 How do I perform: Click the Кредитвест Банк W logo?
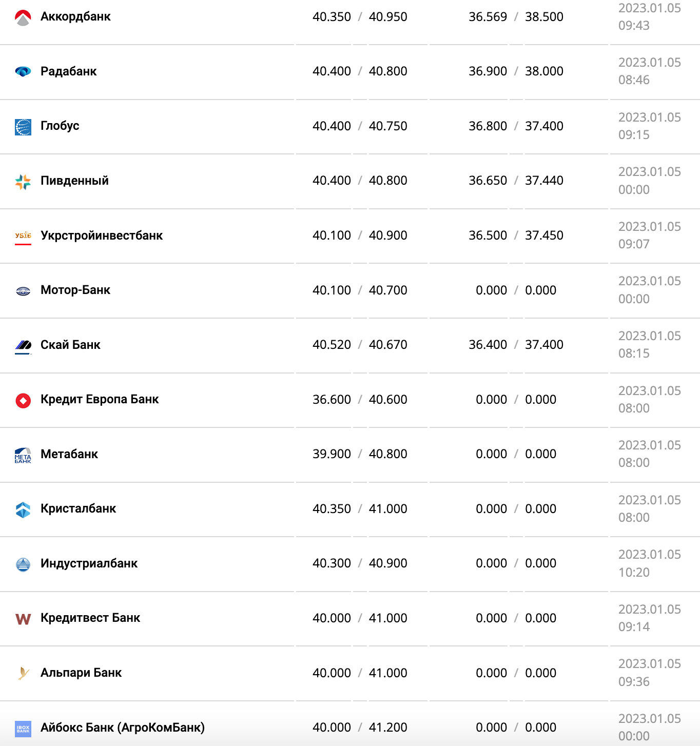tap(23, 619)
